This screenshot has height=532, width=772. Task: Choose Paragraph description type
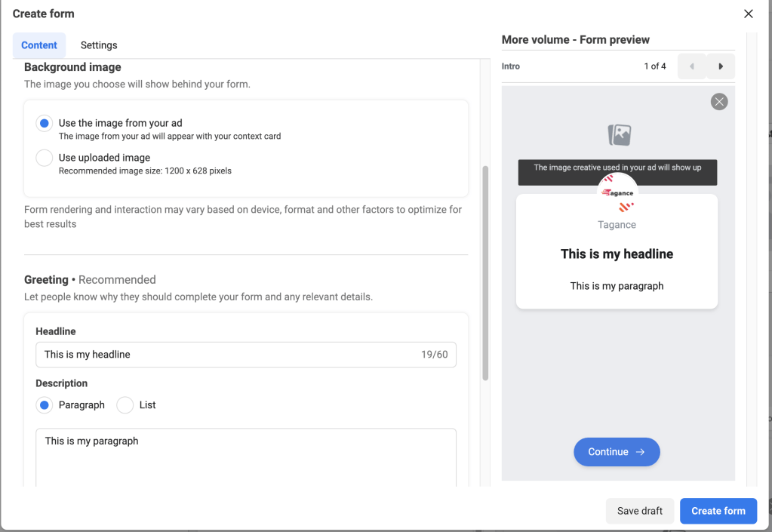(x=45, y=405)
